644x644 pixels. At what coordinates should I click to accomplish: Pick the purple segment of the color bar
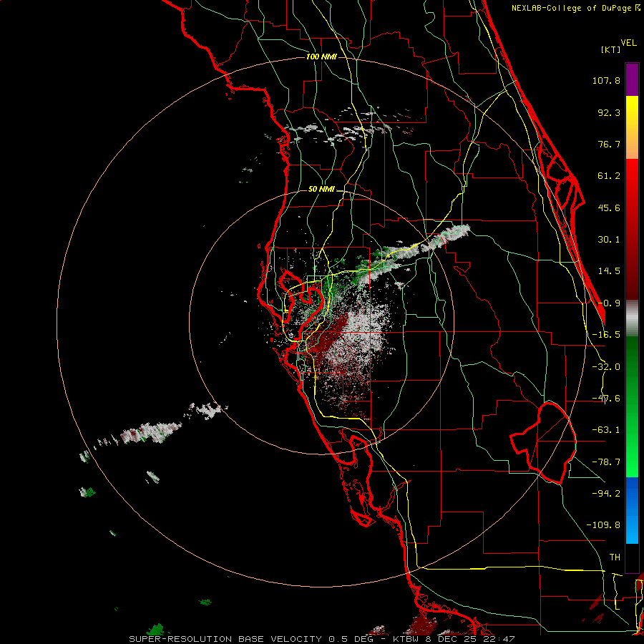(x=632, y=80)
